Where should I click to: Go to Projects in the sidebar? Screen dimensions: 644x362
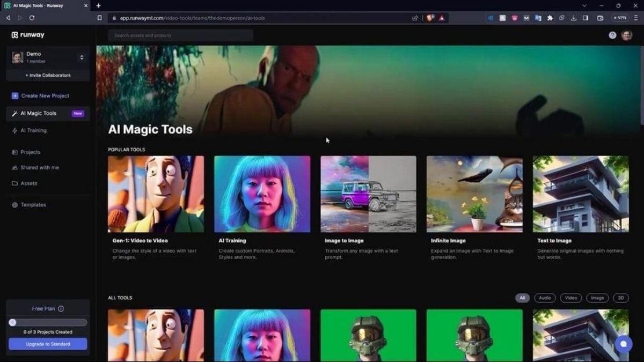pyautogui.click(x=30, y=152)
